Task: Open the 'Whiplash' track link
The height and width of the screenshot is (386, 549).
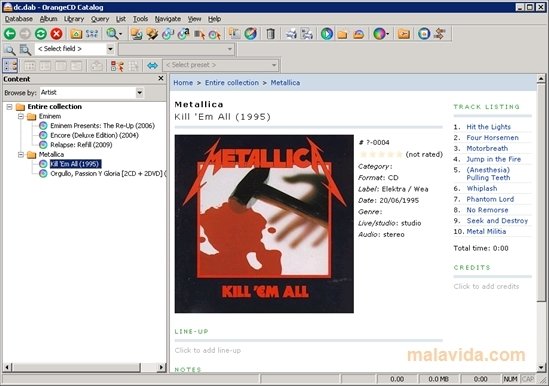Action: coord(482,188)
